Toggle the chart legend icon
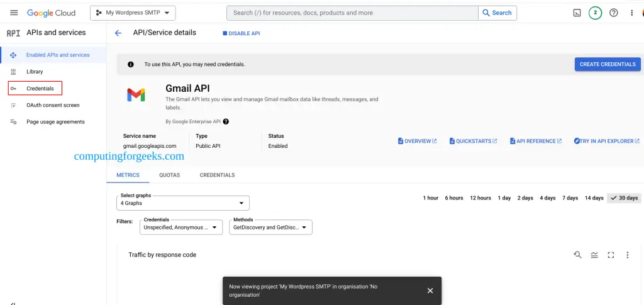Viewport: 644px width, 305px height. click(594, 255)
